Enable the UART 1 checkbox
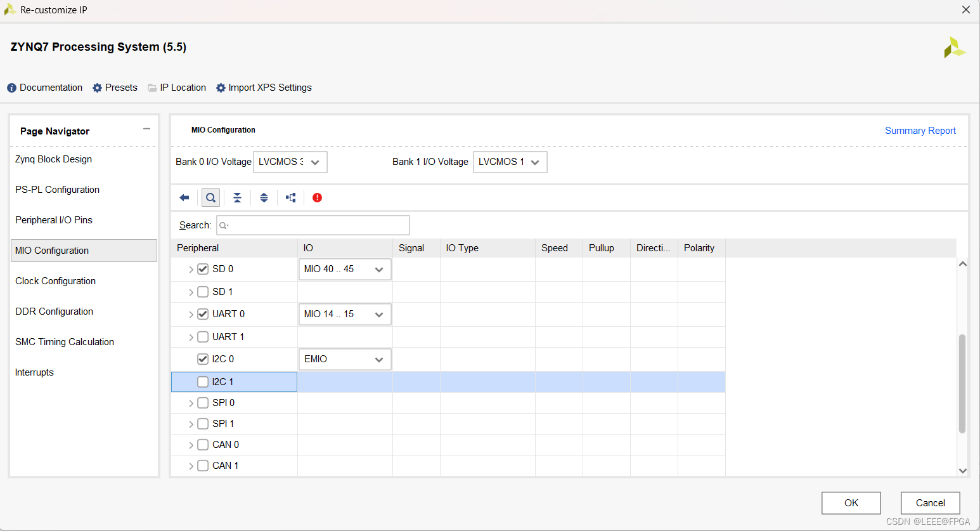980x531 pixels. coord(203,337)
